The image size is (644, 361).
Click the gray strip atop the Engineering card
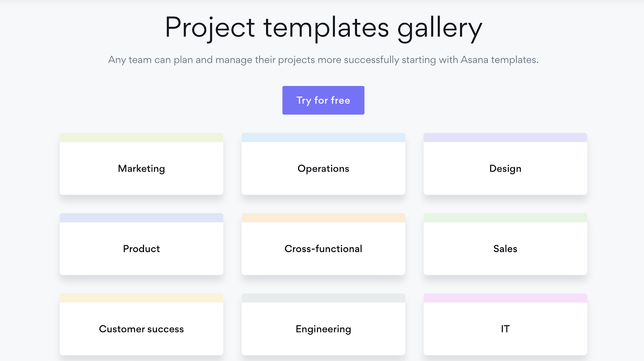323,298
